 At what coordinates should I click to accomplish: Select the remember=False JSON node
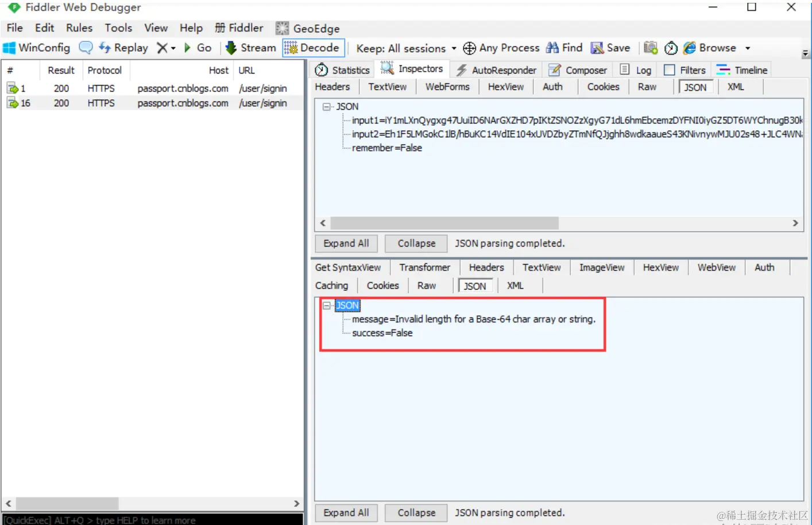pyautogui.click(x=387, y=148)
